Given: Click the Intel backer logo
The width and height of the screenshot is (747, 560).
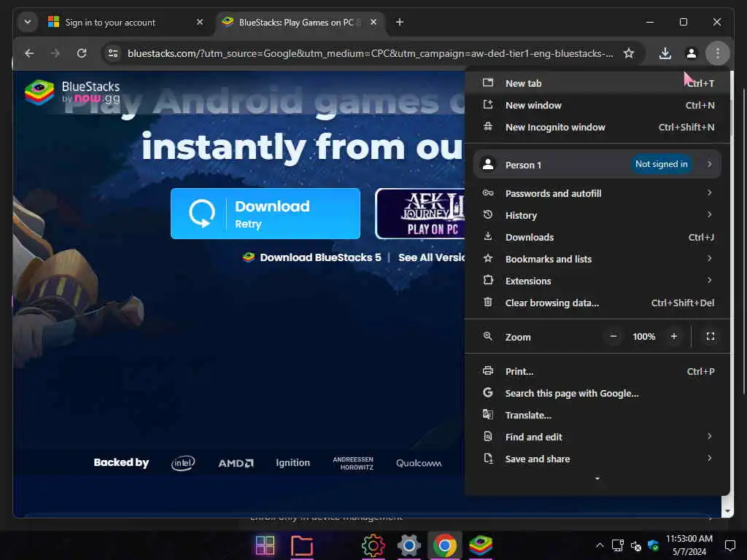Looking at the screenshot, I should coord(183,463).
